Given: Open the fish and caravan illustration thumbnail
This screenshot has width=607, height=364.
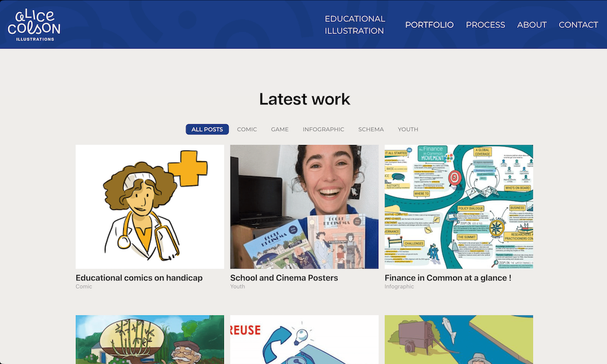Looking at the screenshot, I should point(459,340).
